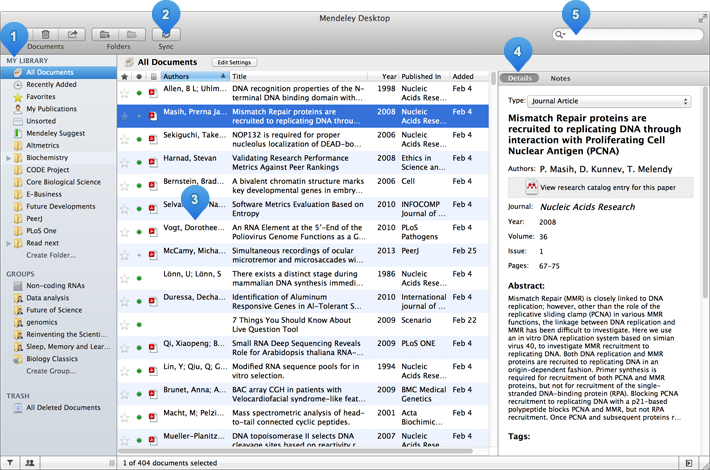
Task: Sort documents by Year column
Action: [389, 77]
